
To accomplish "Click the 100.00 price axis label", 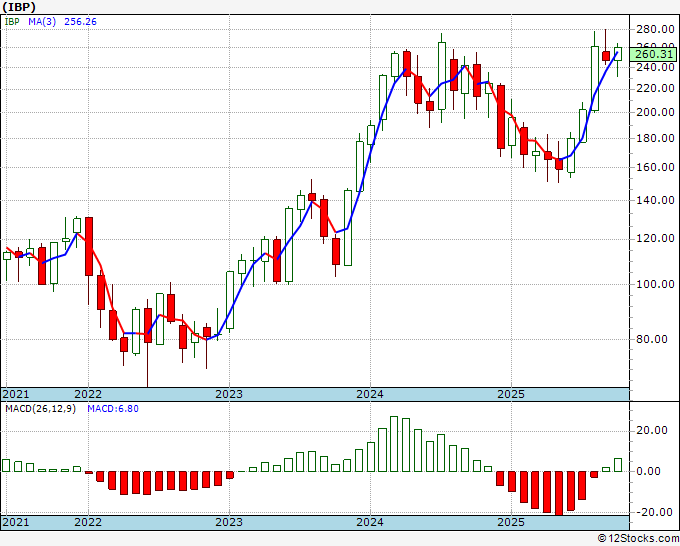I will click(655, 284).
